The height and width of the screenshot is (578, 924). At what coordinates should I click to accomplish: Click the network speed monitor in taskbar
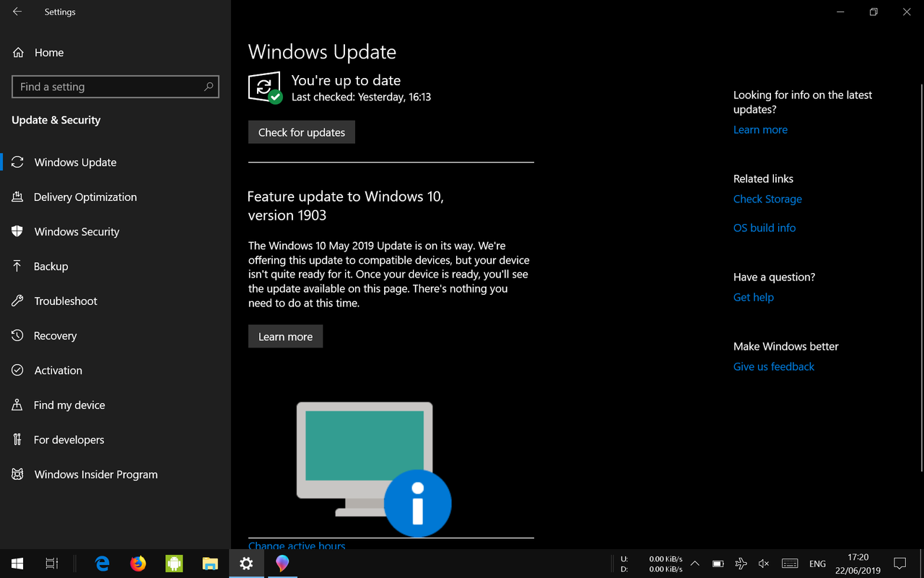651,564
